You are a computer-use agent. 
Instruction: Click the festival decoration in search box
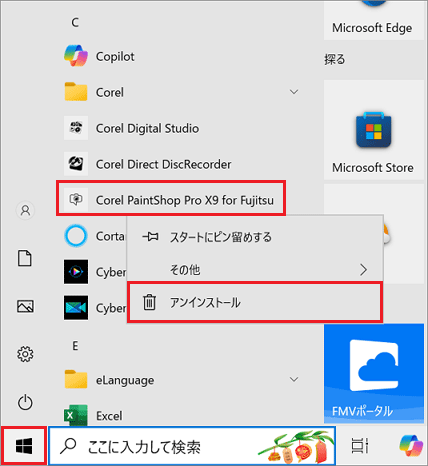tap(296, 447)
